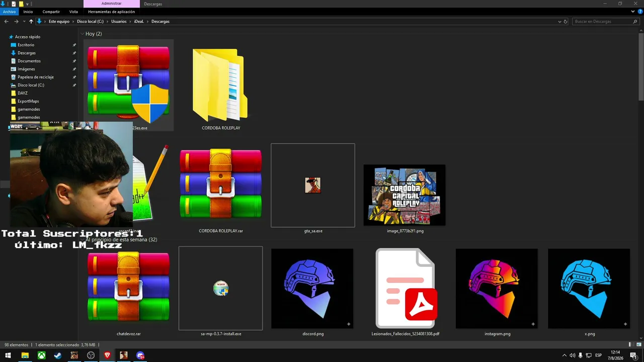Screen dimensions: 644x362
Task: Open Explorer help
Action: tap(640, 12)
